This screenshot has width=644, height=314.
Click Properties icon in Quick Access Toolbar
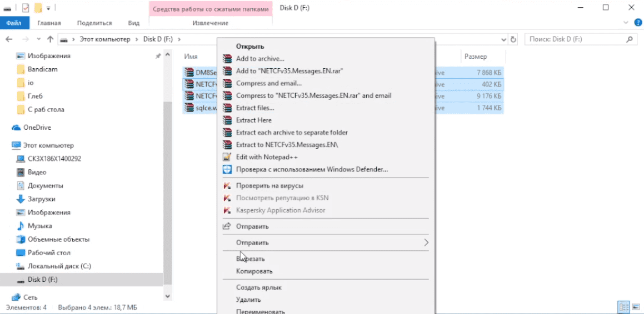26,7
